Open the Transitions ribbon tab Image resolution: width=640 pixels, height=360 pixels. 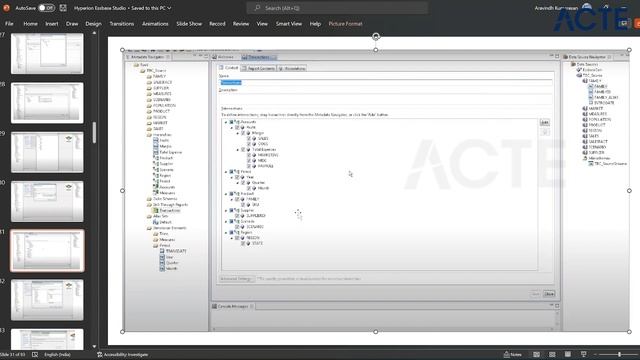click(122, 24)
